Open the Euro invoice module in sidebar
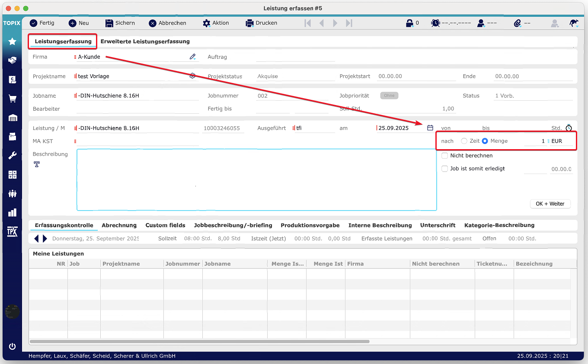The height and width of the screenshot is (364, 588). pos(12,80)
